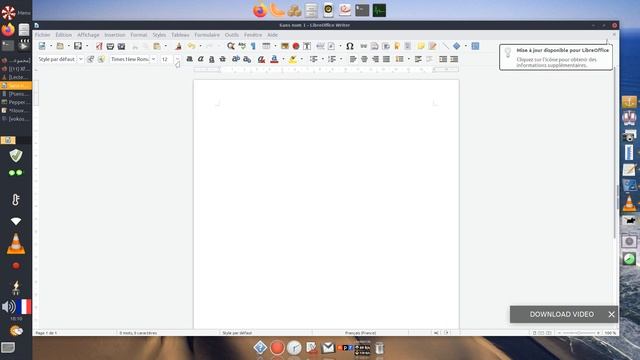This screenshot has width=640, height=360.
Task: Click the LibreOffice update available notification
Action: point(556,57)
